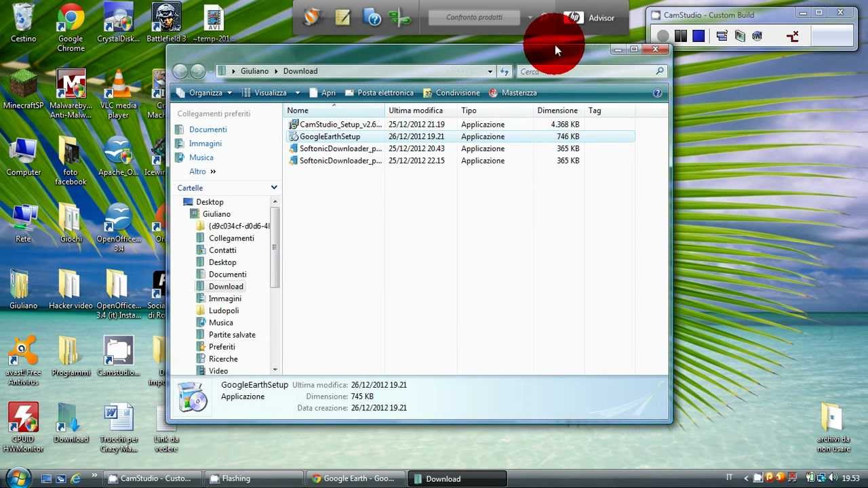Click the CamStudio SWF producer icon
The width and height of the screenshot is (868, 488).
(x=757, y=36)
